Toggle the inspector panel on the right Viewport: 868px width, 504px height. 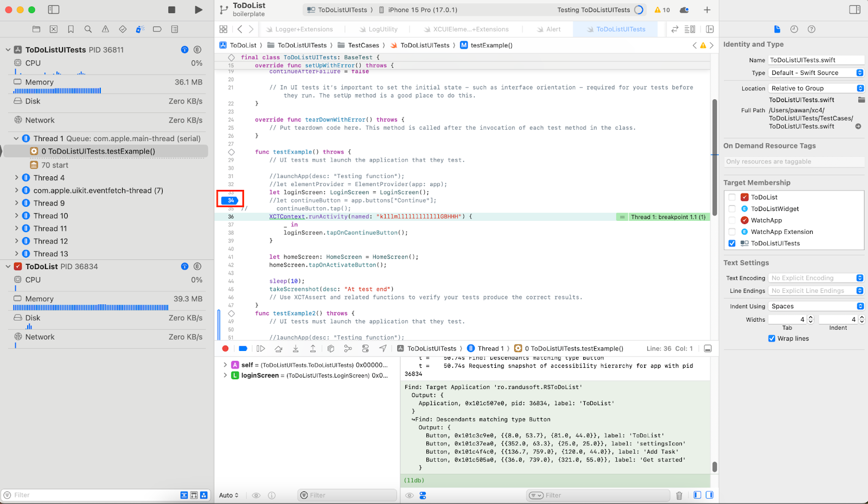pos(855,10)
